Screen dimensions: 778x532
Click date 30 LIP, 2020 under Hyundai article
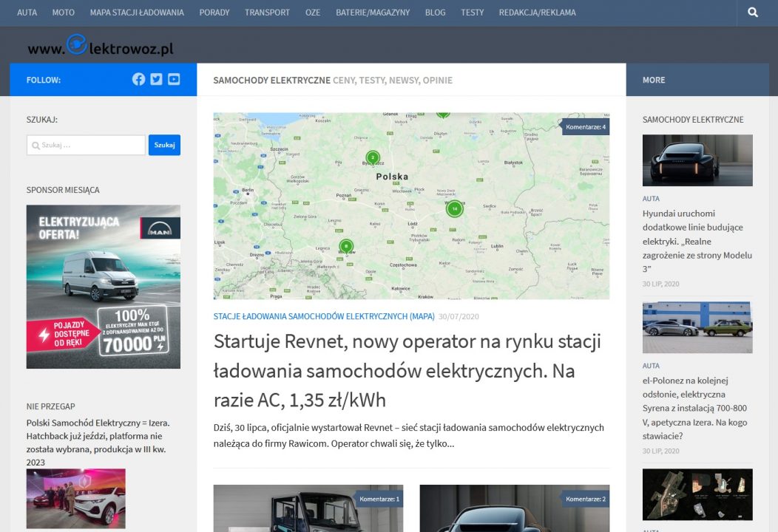point(661,284)
